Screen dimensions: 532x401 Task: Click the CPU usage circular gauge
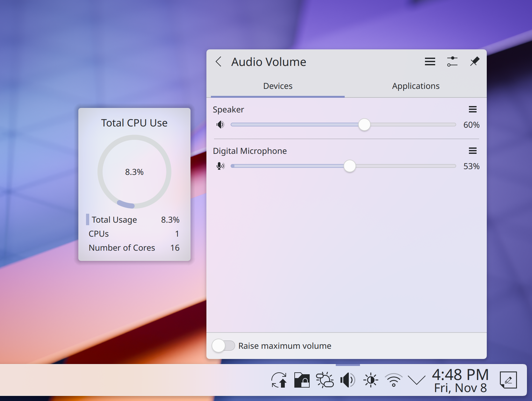point(134,172)
